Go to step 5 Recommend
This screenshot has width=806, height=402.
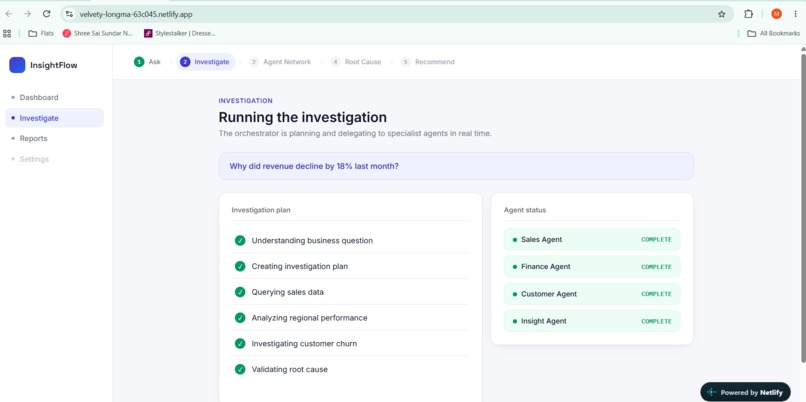click(x=428, y=62)
